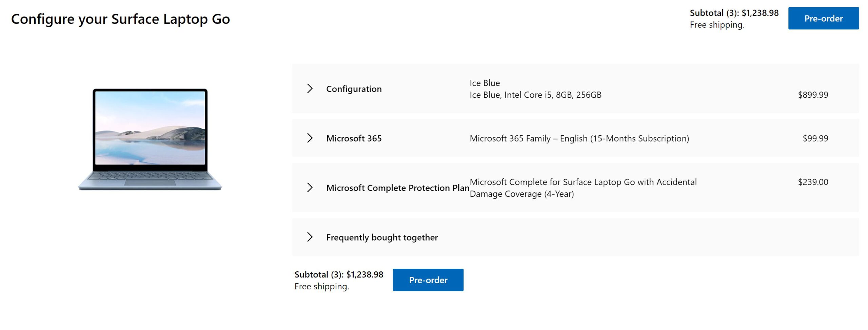
Task: Click the $239.00 protection plan price
Action: tap(813, 182)
